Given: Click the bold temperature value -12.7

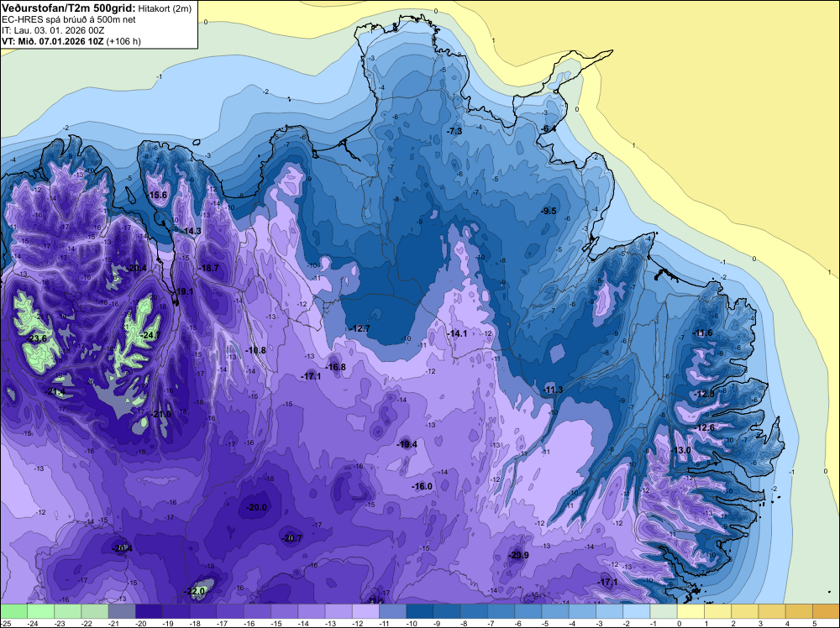Looking at the screenshot, I should point(360,328).
